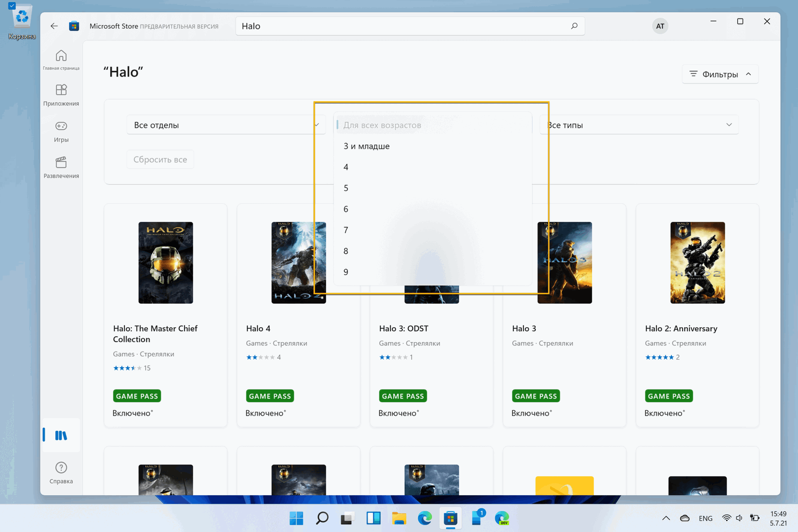The image size is (798, 532).
Task: Open Task View in taskbar
Action: 347,518
